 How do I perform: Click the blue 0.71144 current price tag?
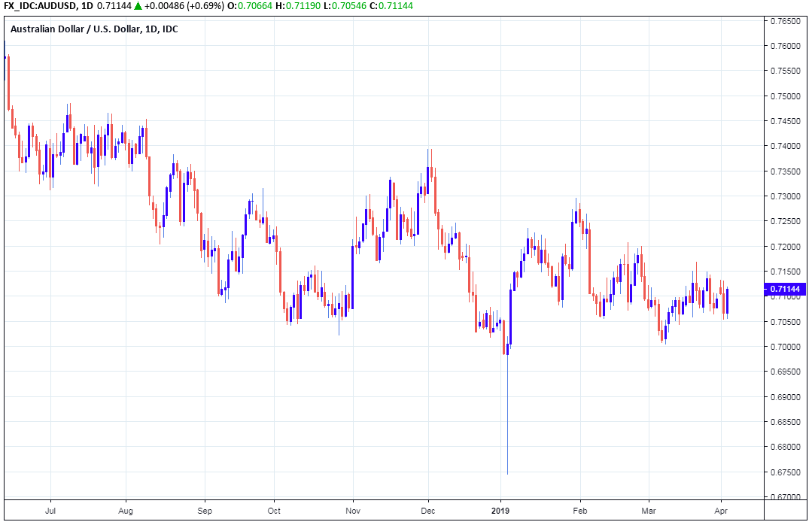tap(786, 289)
